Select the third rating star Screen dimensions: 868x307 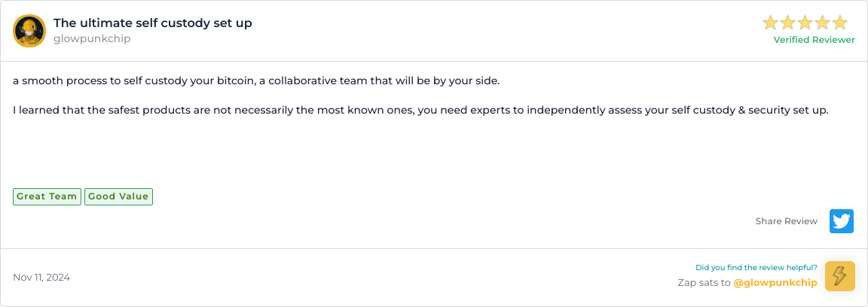coord(805,23)
